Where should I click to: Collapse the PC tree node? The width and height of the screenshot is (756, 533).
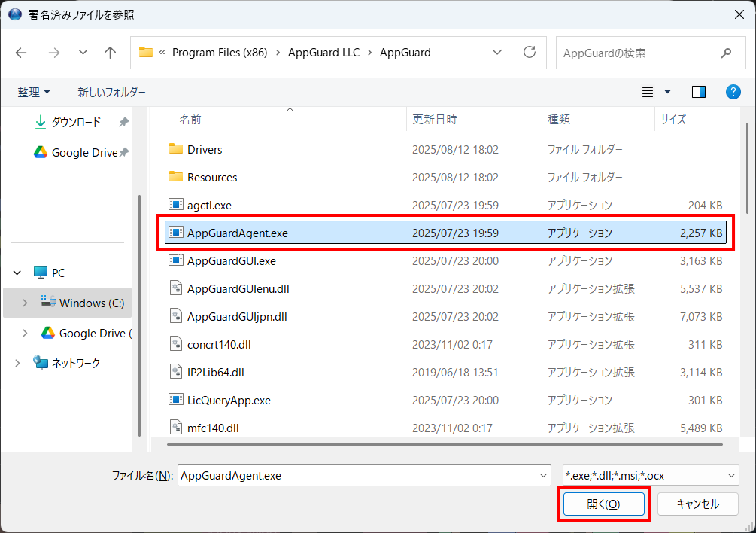pos(17,273)
